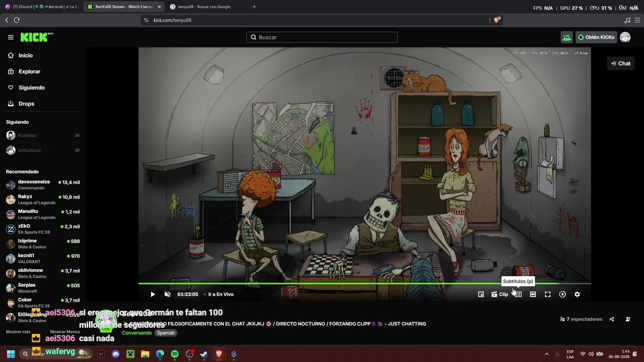Image resolution: width=644 pixels, height=362 pixels.
Task: Play the stream video
Action: tap(153, 294)
